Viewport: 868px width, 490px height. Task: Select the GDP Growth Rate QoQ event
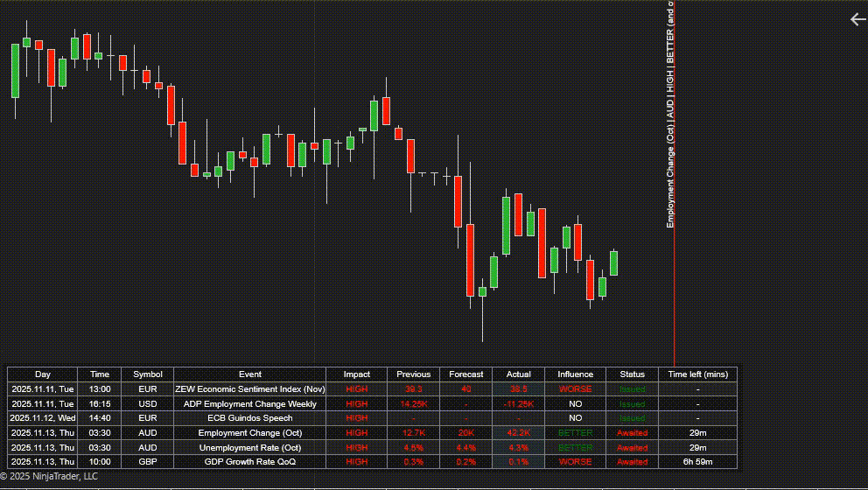[250, 461]
